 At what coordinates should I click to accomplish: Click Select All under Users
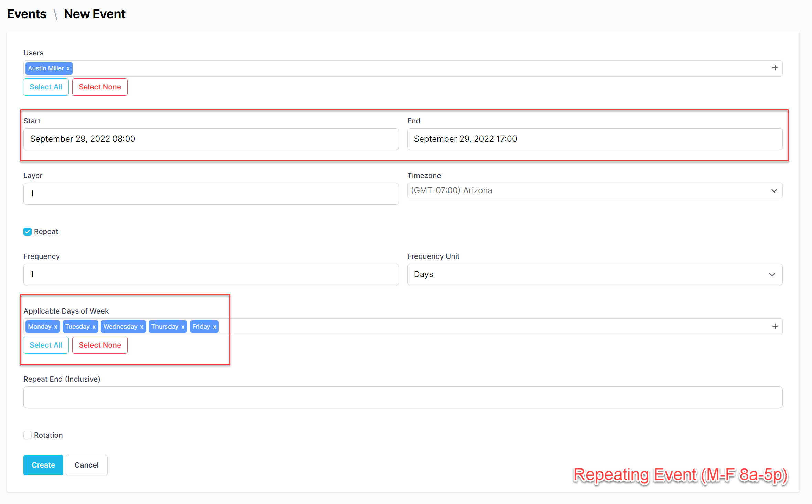click(x=46, y=87)
